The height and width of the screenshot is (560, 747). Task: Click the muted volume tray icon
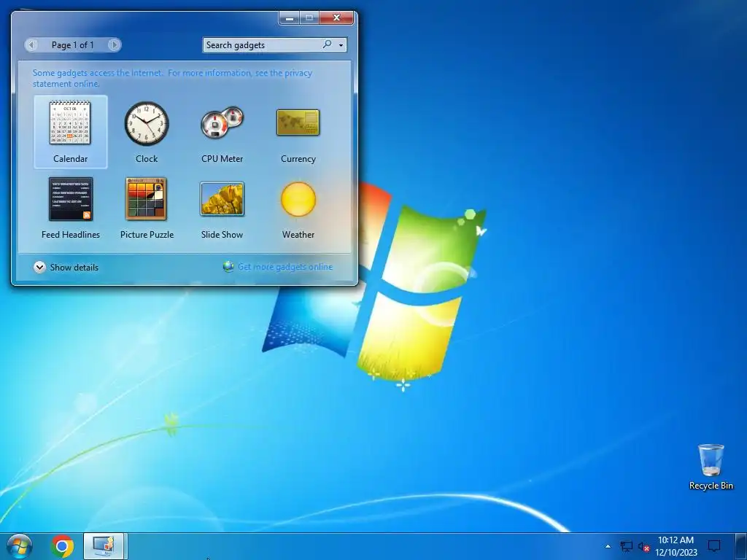[x=643, y=547]
